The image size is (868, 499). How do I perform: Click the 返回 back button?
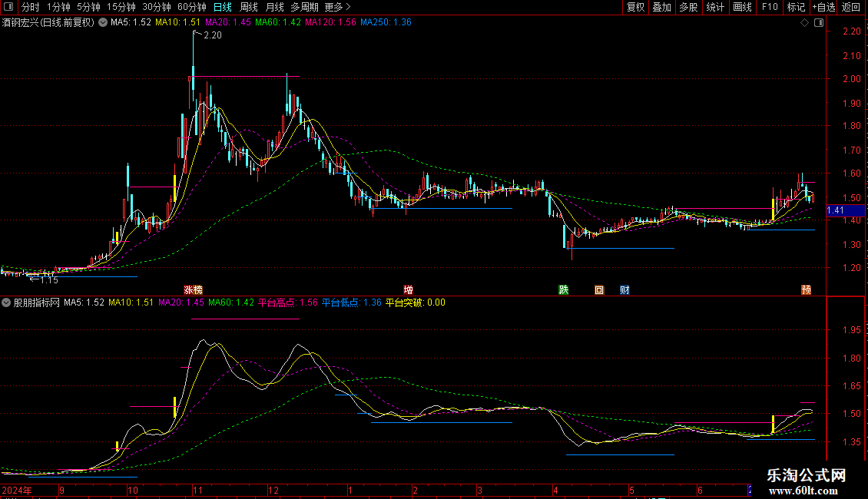click(x=851, y=7)
